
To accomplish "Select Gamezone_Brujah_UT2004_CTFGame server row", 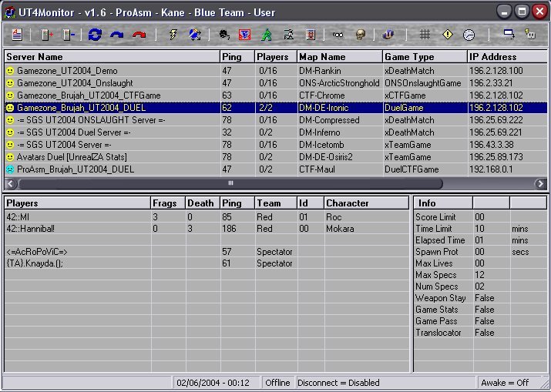I will (276, 95).
